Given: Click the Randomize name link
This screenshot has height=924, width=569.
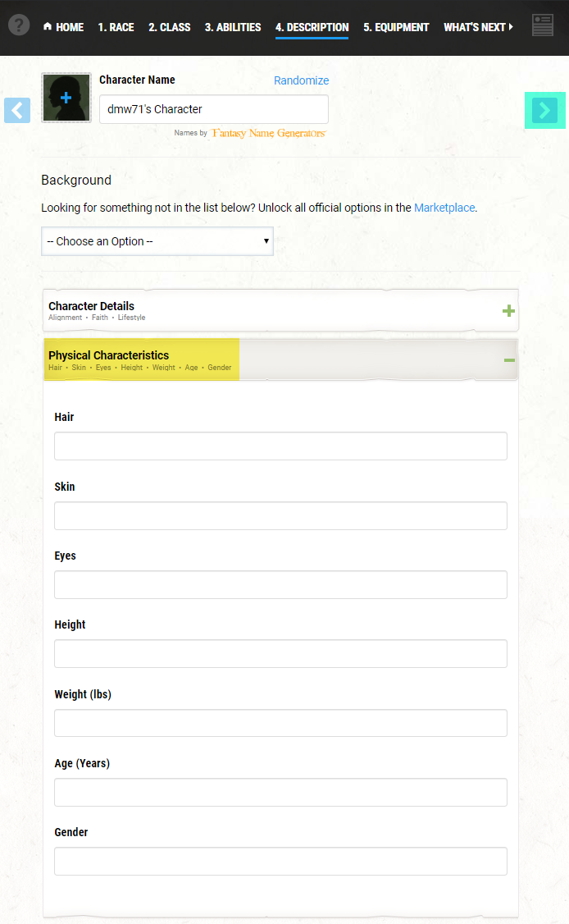Looking at the screenshot, I should (x=302, y=80).
